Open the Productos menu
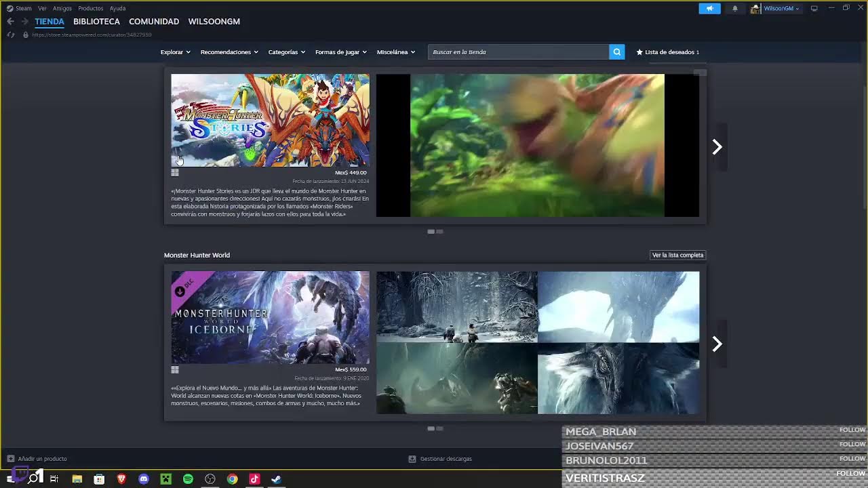The width and height of the screenshot is (868, 488). (x=91, y=8)
